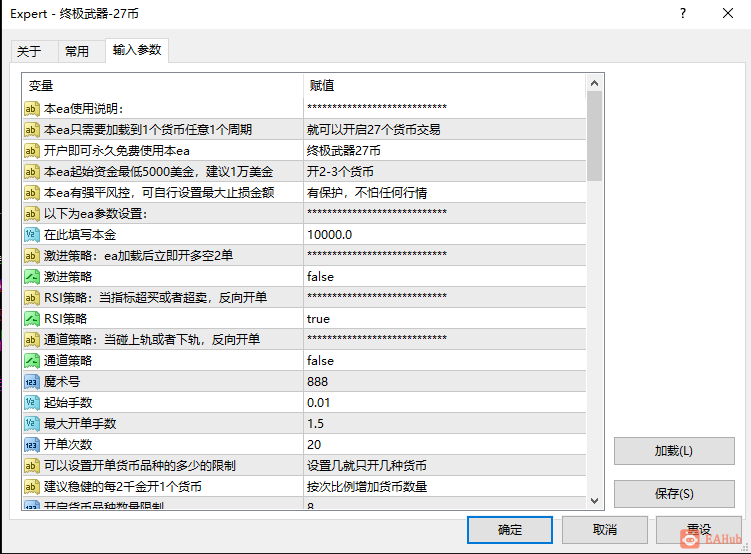Click the integer icon next to 开单次数
This screenshot has width=751, height=554.
pyautogui.click(x=31, y=445)
